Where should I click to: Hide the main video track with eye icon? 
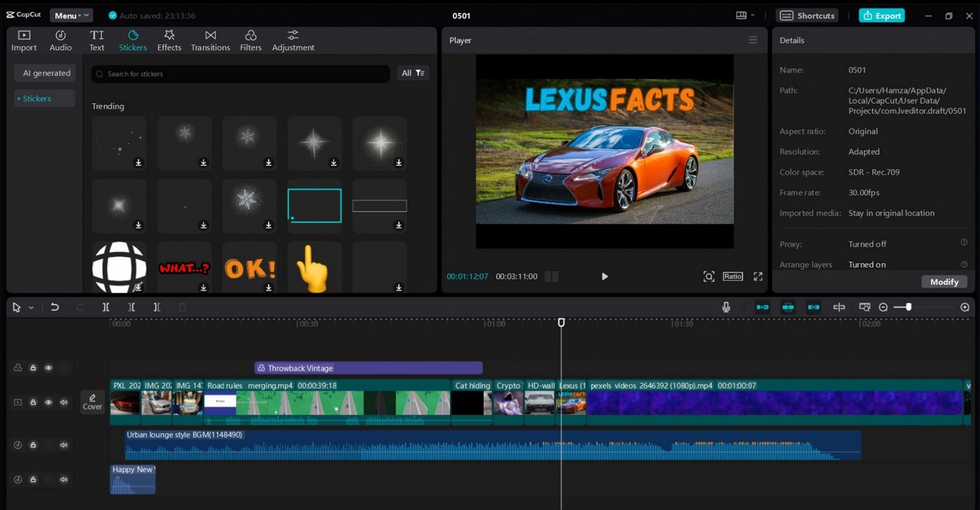coord(48,403)
